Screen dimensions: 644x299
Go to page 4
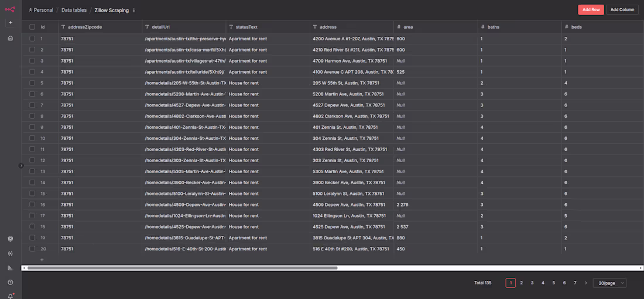tap(543, 283)
